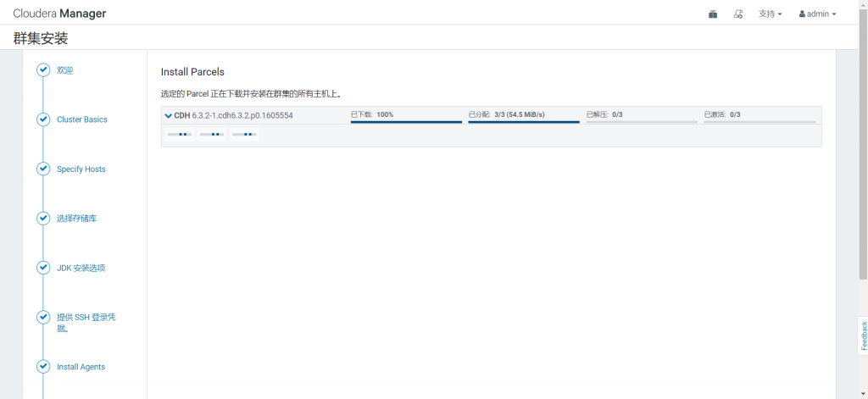Screen dimensions: 868x399
Task: Click the 群集安装 page title
Action: [41, 38]
